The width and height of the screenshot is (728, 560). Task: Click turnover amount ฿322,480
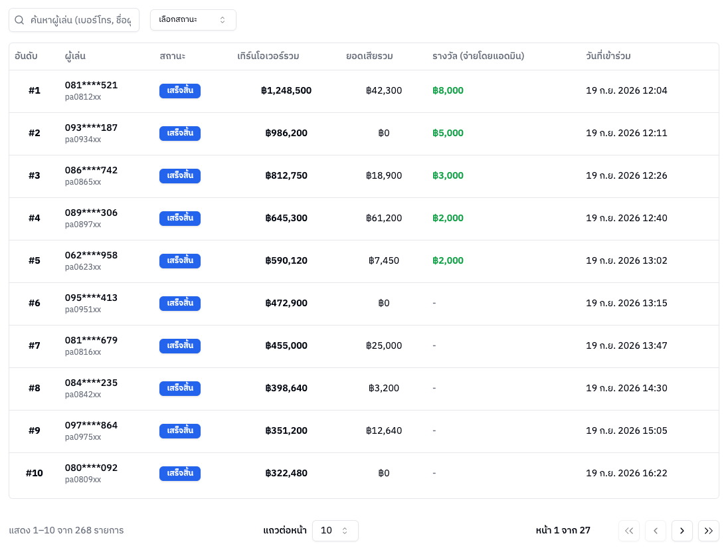pyautogui.click(x=286, y=473)
